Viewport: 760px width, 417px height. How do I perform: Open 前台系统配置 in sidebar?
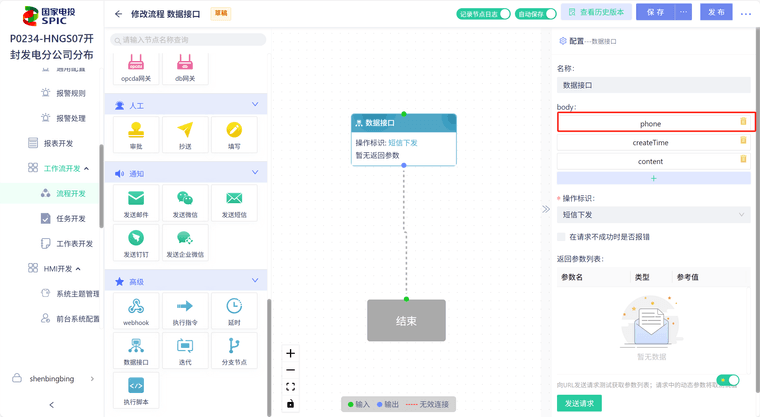coord(78,319)
